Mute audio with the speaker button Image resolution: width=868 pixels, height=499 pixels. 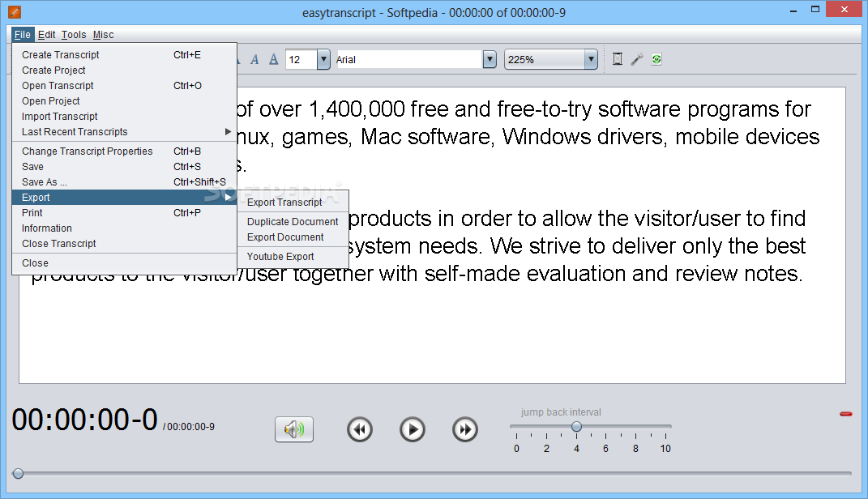(x=294, y=429)
